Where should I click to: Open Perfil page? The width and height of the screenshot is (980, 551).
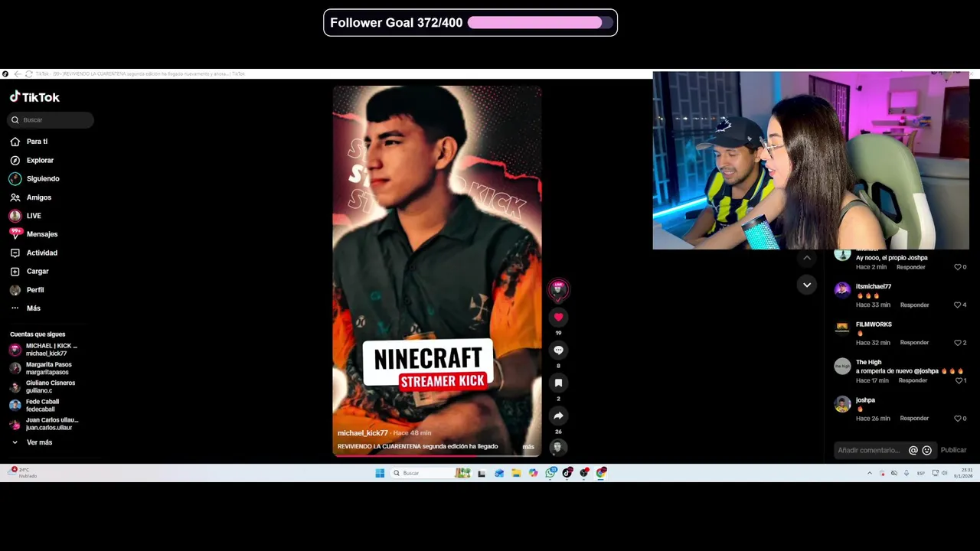[27, 290]
